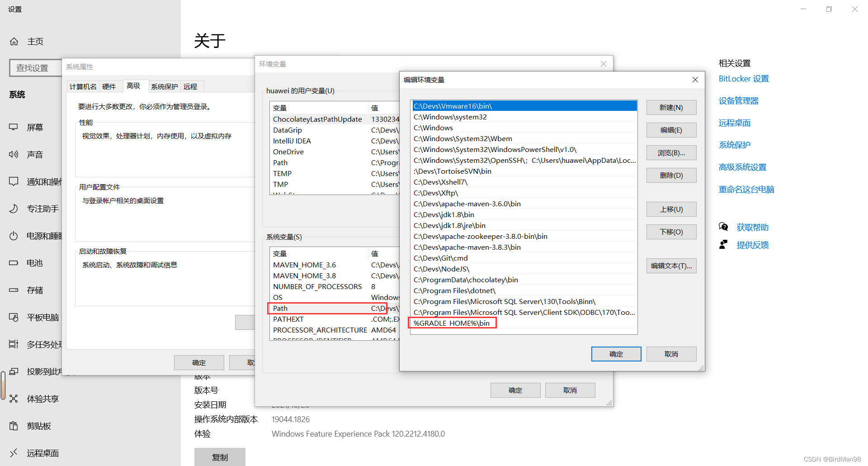Select the C:\Devs\Vmware16\bin\ entry
The image size is (868, 466).
pyautogui.click(x=524, y=106)
